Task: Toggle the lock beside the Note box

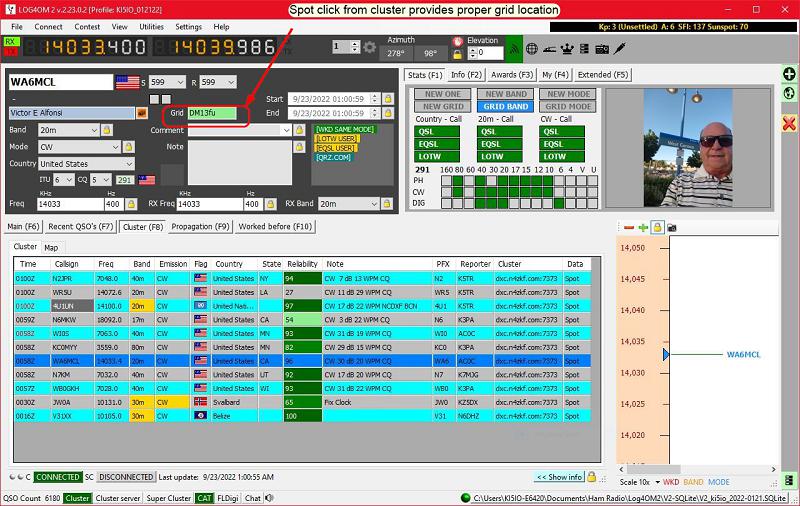Action: [x=299, y=147]
